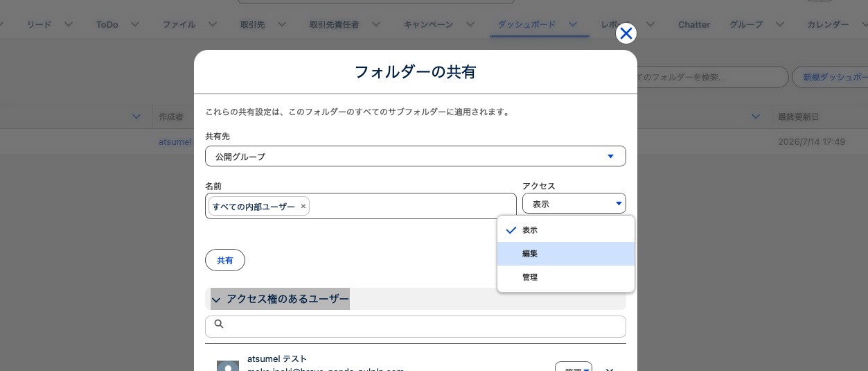
Task: Click the user search field
Action: tap(416, 327)
